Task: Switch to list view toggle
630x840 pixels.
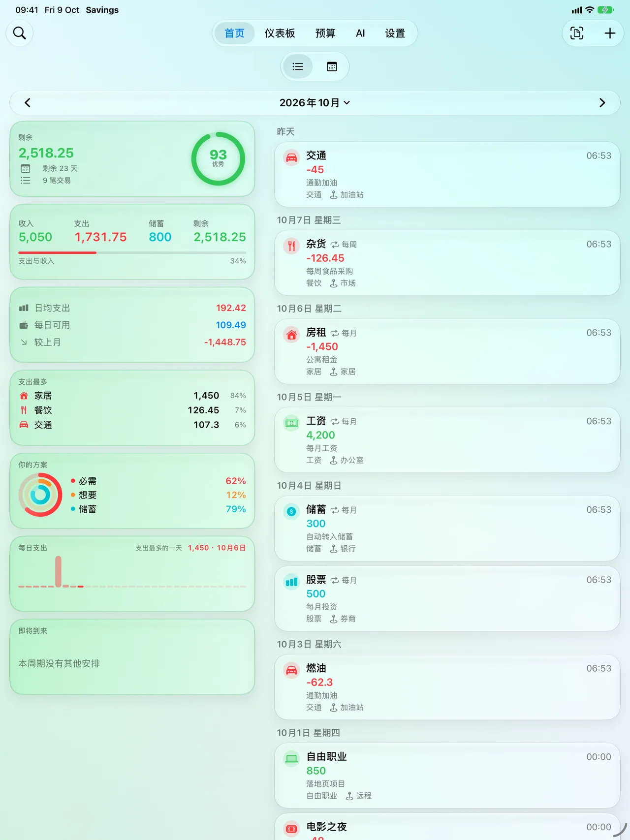Action: (x=298, y=66)
